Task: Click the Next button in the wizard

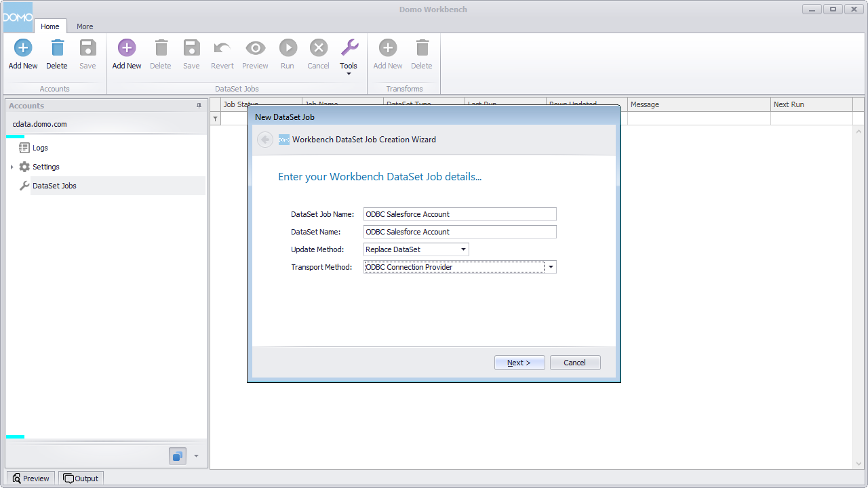Action: (519, 362)
